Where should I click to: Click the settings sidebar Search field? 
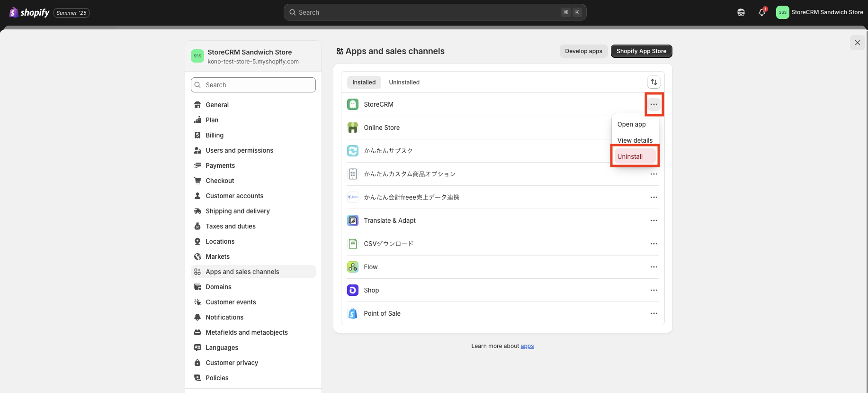(x=253, y=85)
